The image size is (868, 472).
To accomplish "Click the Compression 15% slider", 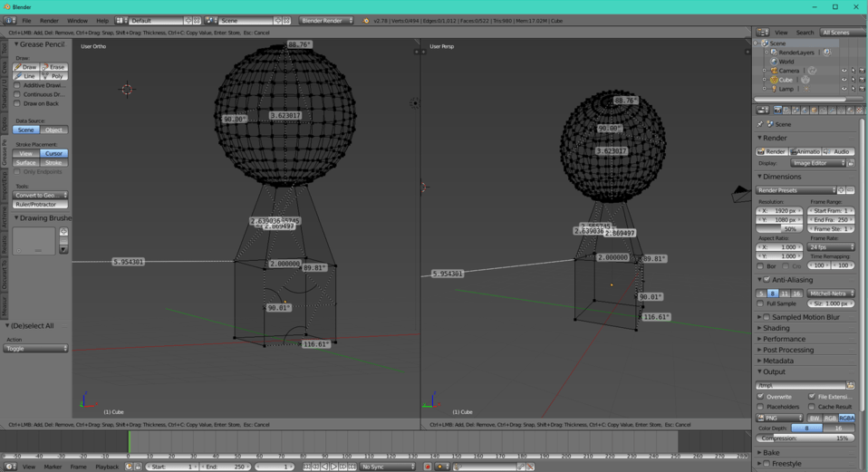I will (x=805, y=438).
